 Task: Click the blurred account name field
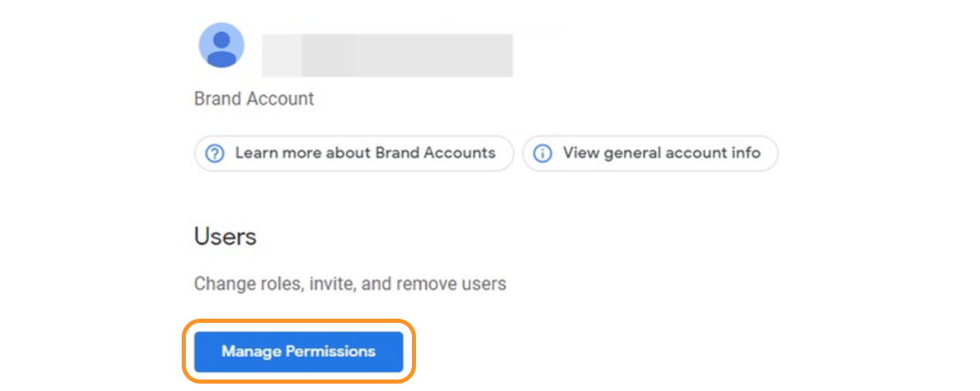click(x=386, y=55)
